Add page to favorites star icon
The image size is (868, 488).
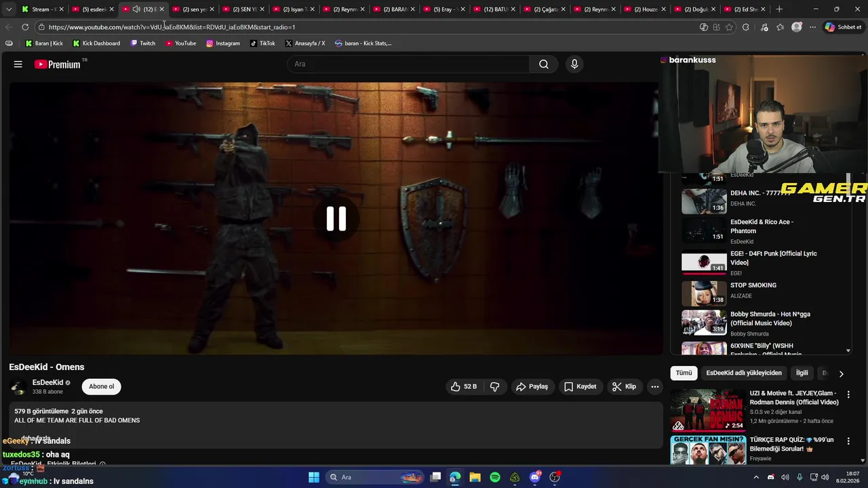coord(729,27)
